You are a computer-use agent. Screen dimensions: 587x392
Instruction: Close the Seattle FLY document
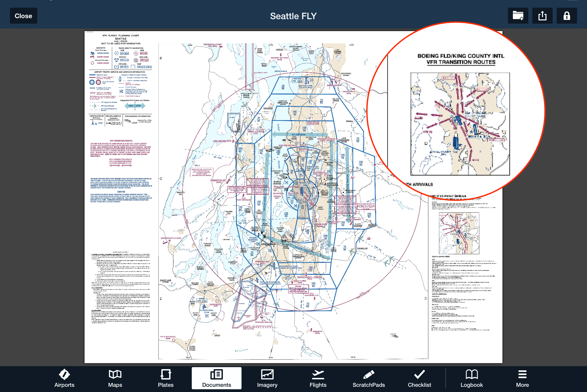23,15
